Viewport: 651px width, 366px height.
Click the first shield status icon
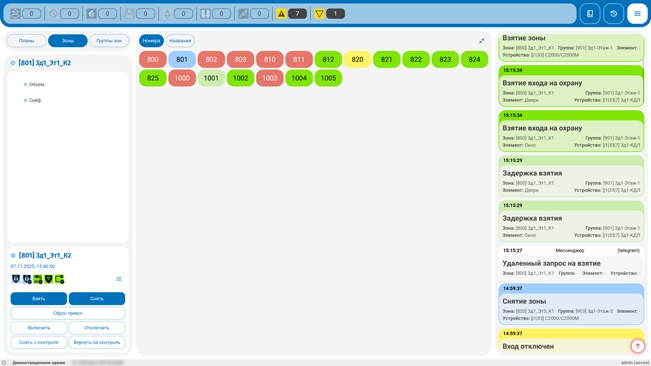pyautogui.click(x=16, y=279)
